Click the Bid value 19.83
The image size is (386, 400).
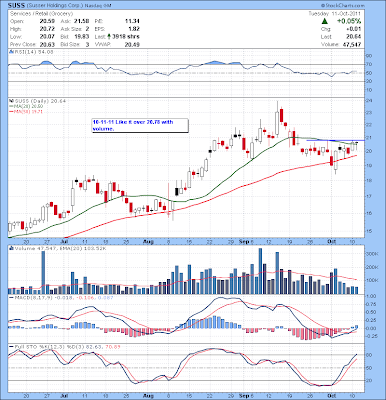point(82,37)
